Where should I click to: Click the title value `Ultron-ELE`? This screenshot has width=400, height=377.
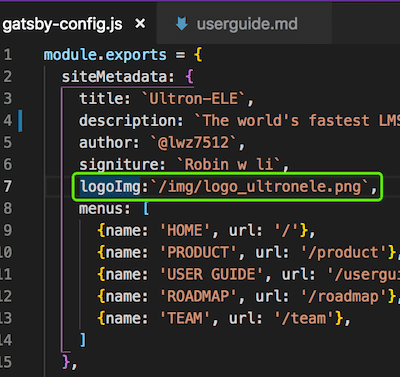(x=194, y=99)
